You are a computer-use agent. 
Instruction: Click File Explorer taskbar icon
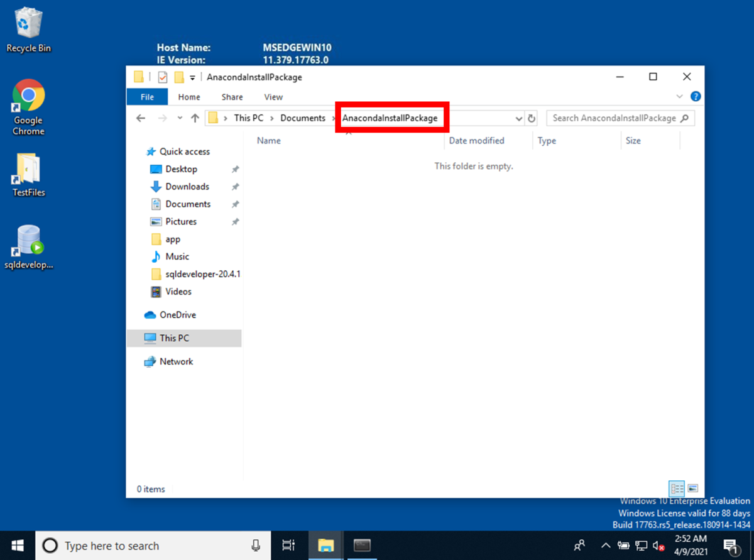pyautogui.click(x=325, y=546)
